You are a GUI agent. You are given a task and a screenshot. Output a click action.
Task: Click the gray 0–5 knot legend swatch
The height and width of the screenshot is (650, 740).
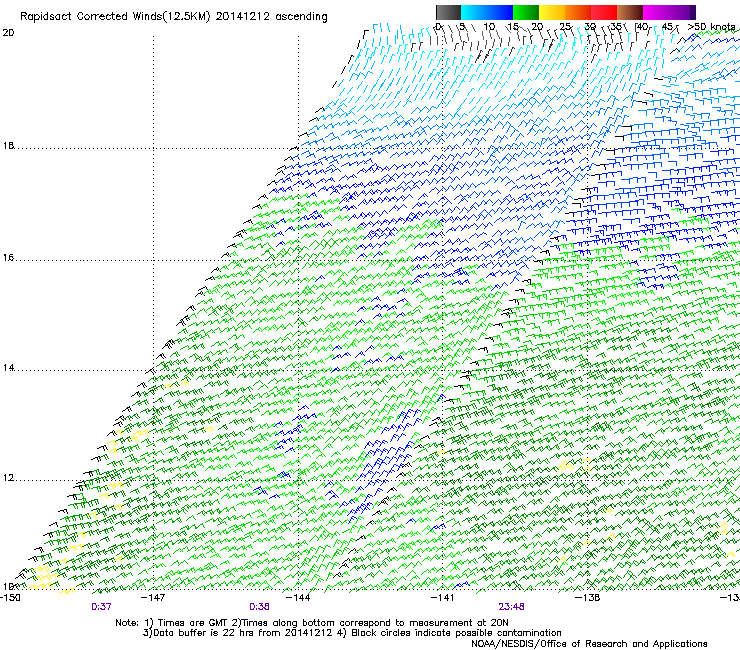[448, 12]
